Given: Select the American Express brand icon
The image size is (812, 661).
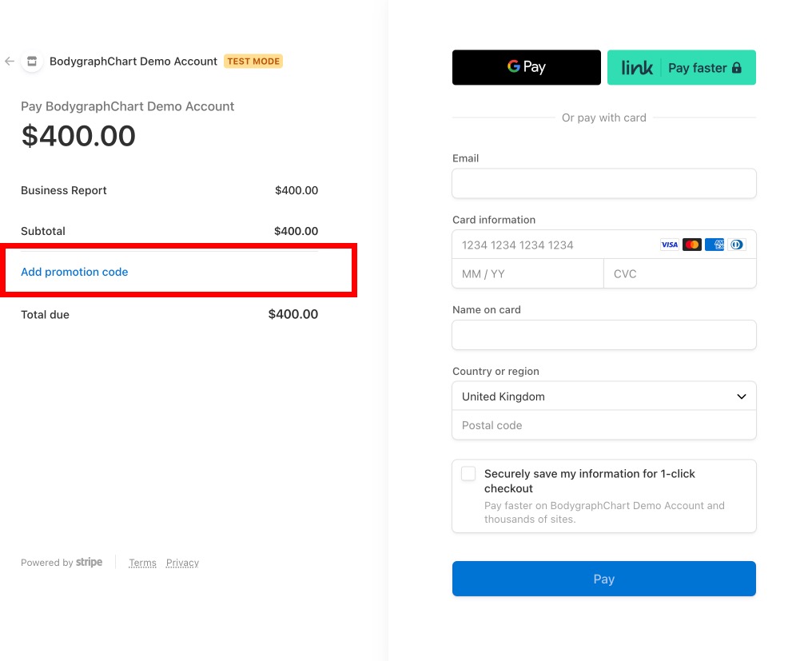Looking at the screenshot, I should (714, 244).
